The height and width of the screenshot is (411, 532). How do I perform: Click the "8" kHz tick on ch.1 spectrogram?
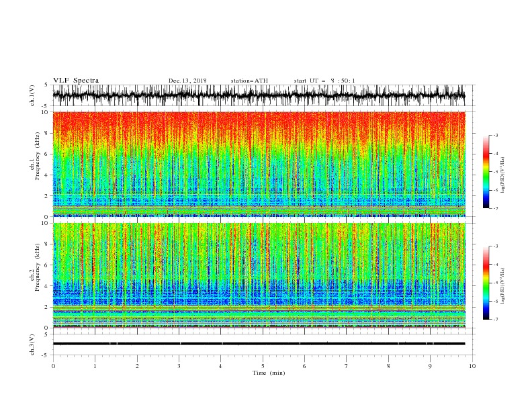(48, 133)
